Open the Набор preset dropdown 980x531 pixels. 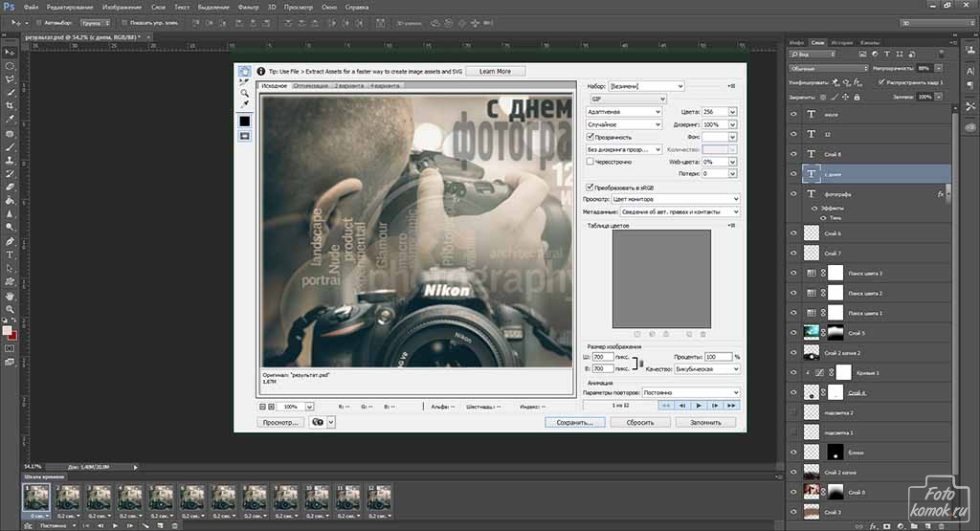646,86
